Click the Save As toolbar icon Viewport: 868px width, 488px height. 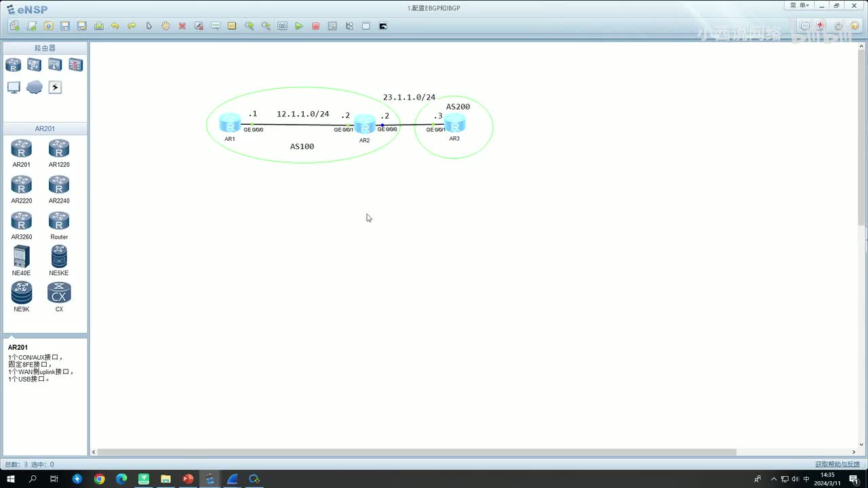[x=82, y=26]
